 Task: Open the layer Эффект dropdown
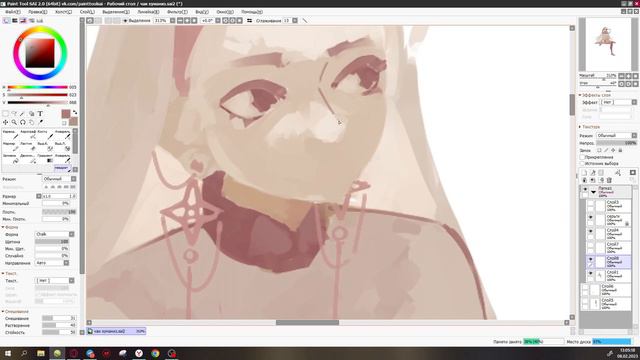point(618,102)
